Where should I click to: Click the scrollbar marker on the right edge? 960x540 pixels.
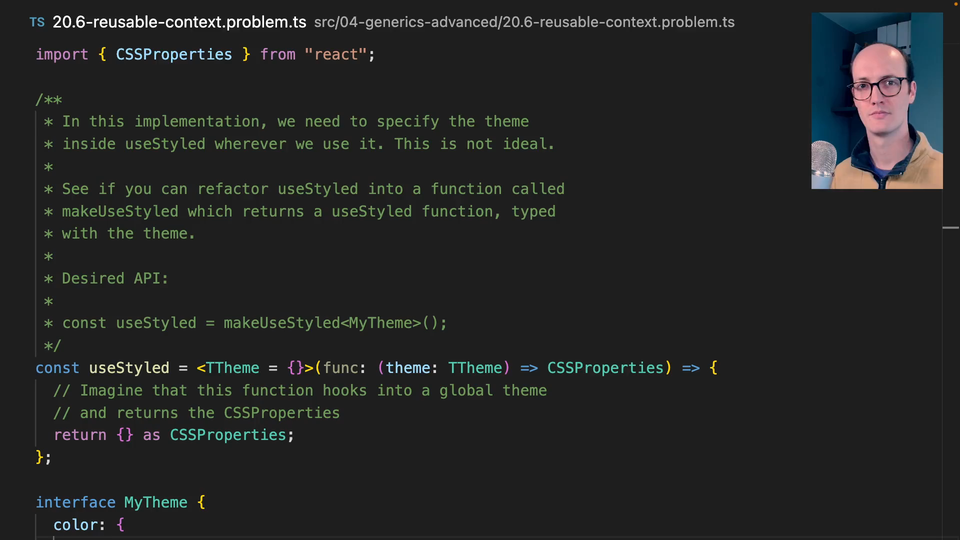tap(950, 228)
